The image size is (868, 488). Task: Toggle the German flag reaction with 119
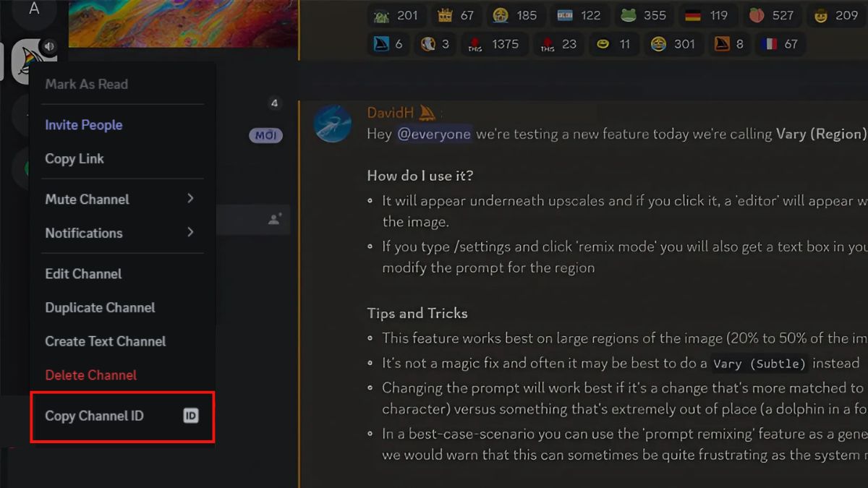coord(709,15)
